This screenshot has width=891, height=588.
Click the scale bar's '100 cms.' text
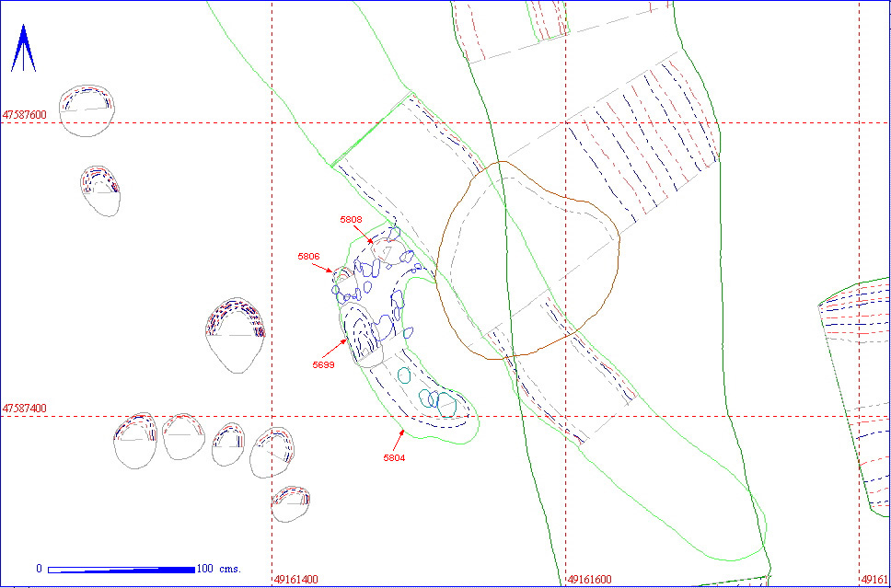[219, 569]
